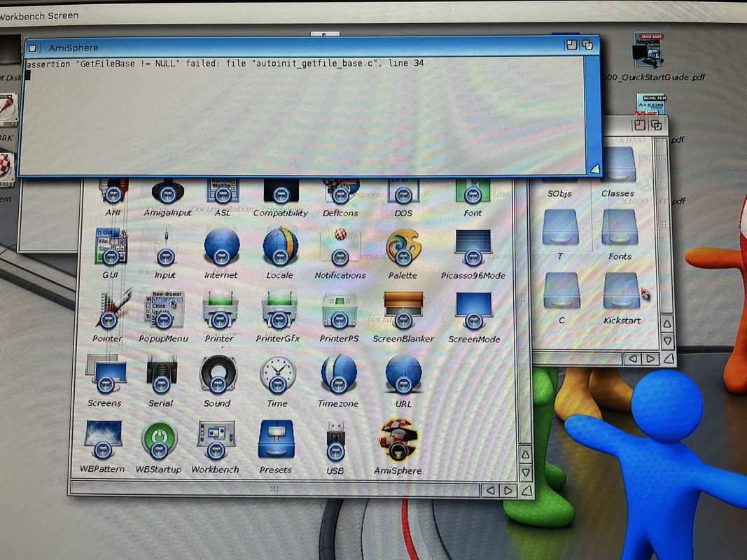Viewport: 747px width, 560px height.
Task: Click depth gadget of back drawer window
Action: click(657, 125)
